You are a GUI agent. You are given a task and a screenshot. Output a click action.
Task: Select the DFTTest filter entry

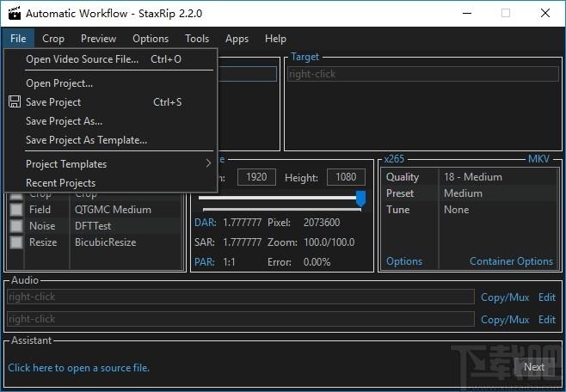(93, 226)
